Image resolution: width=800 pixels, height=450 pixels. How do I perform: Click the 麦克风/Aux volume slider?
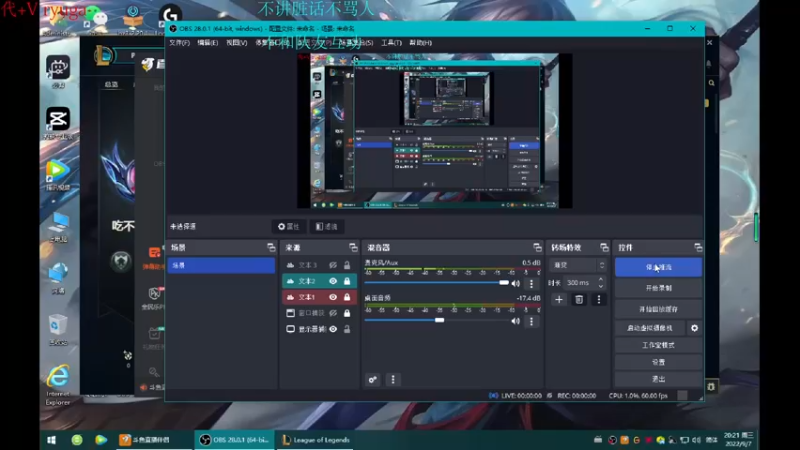click(436, 283)
